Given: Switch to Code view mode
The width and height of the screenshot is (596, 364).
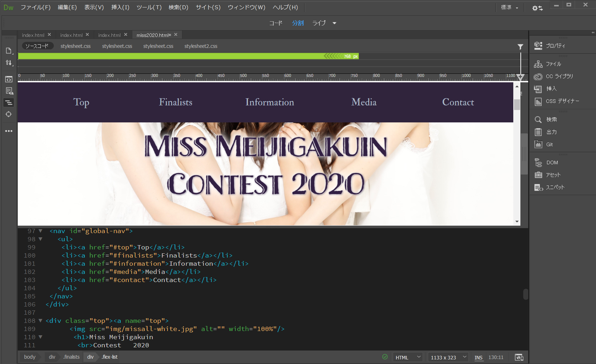Looking at the screenshot, I should pos(275,23).
